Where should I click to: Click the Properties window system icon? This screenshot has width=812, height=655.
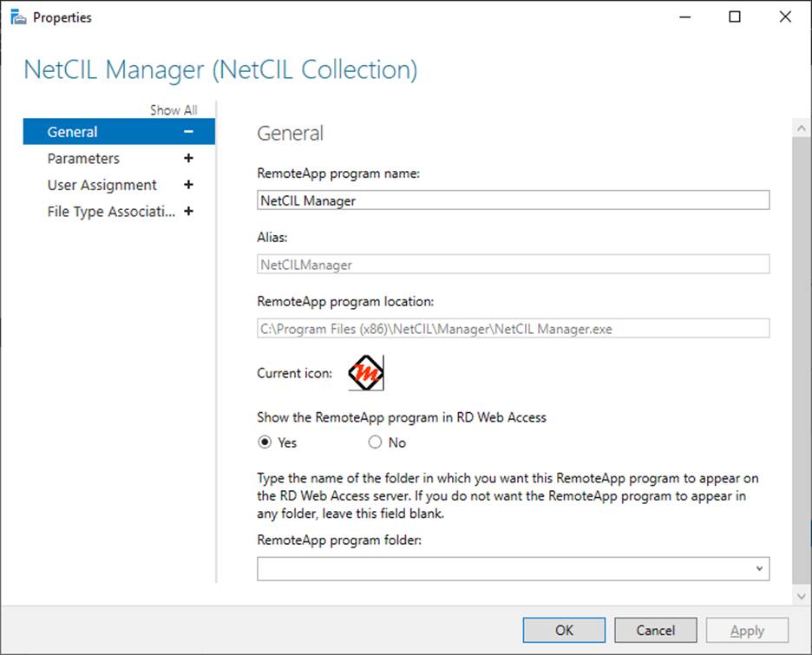[x=17, y=16]
